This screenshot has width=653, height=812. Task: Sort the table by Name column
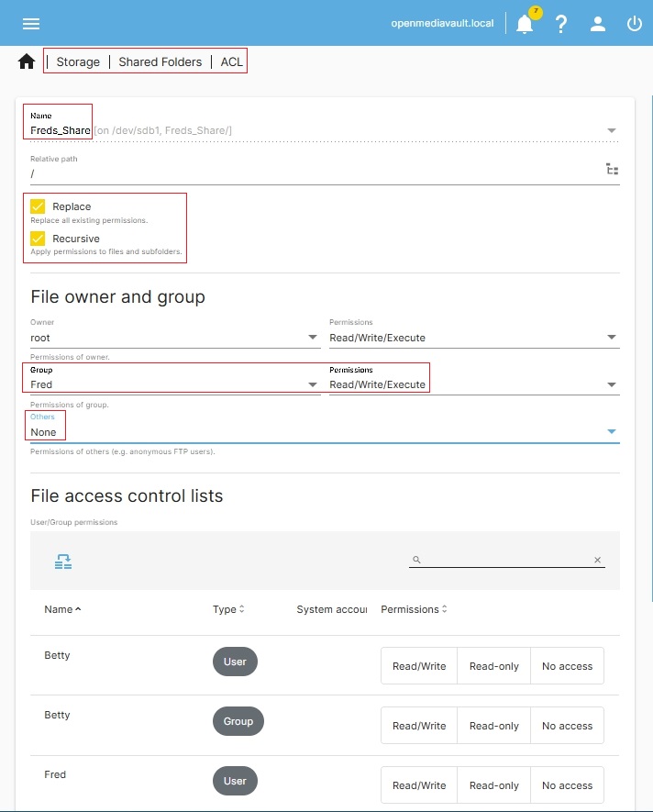[62, 609]
